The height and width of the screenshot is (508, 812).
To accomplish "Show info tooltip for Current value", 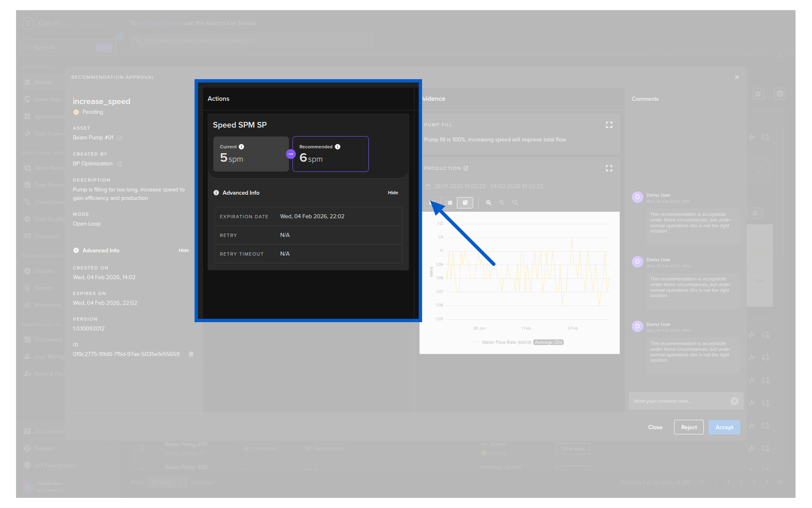I will pyautogui.click(x=241, y=147).
